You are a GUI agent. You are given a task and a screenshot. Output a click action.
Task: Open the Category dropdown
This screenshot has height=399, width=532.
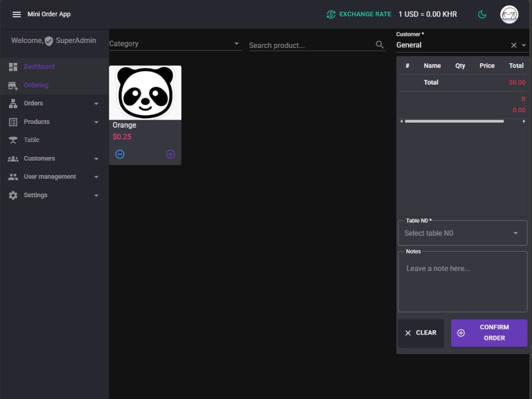click(x=175, y=44)
